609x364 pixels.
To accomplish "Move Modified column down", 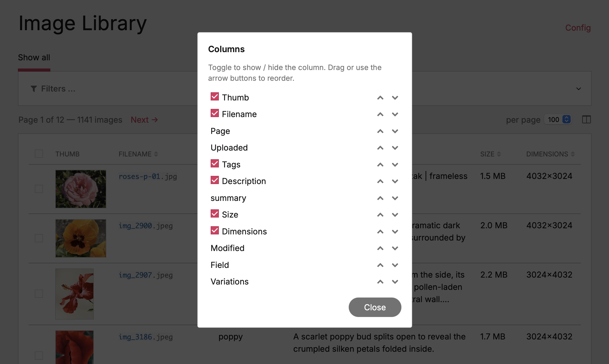I will pos(395,248).
